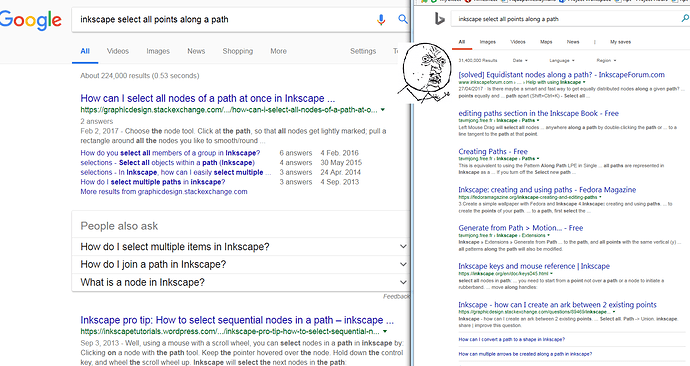Viewport: 690px width, 366px height.
Task: Click the 'About 224,000 results' text
Action: click(139, 76)
